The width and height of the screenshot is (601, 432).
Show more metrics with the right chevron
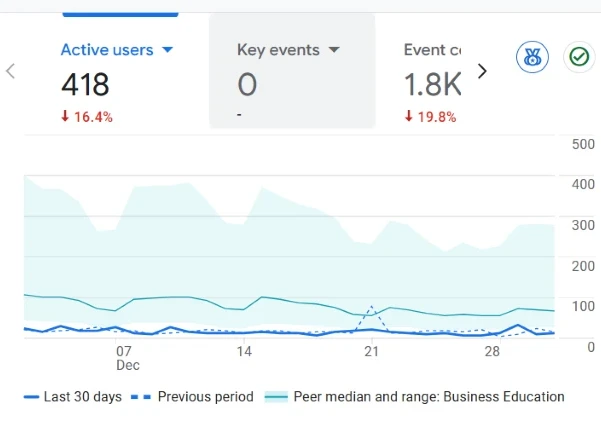[x=482, y=71]
